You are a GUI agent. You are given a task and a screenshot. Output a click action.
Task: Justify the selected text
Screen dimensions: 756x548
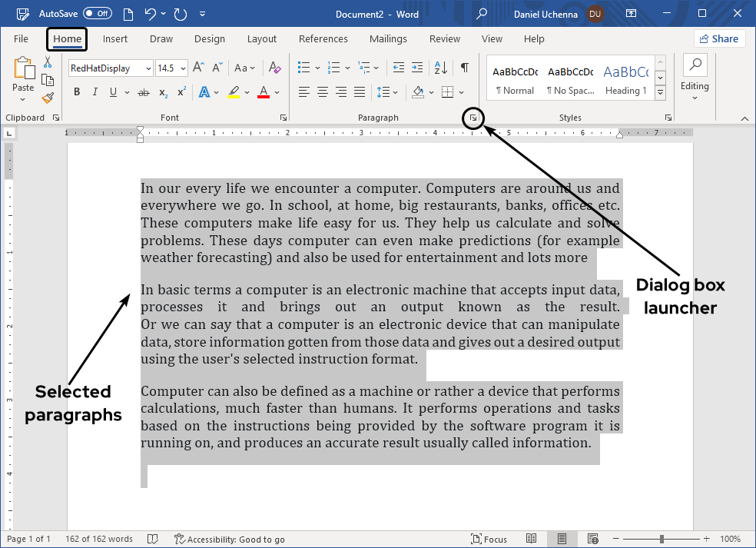(x=360, y=92)
